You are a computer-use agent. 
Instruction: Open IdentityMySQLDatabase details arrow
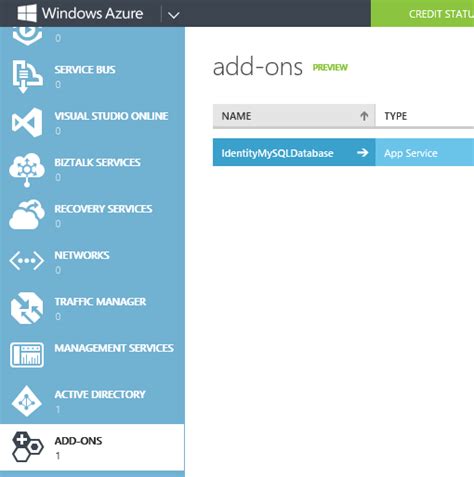click(362, 153)
